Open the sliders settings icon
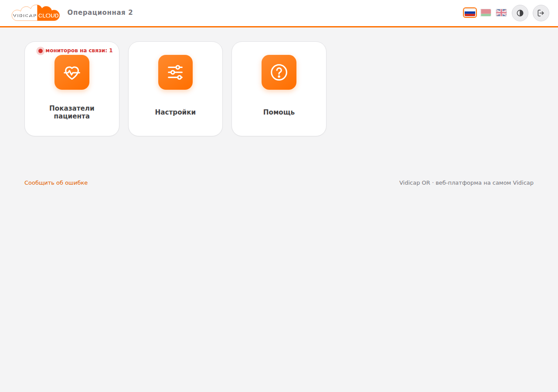Viewport: 558px width, 392px height. (175, 72)
